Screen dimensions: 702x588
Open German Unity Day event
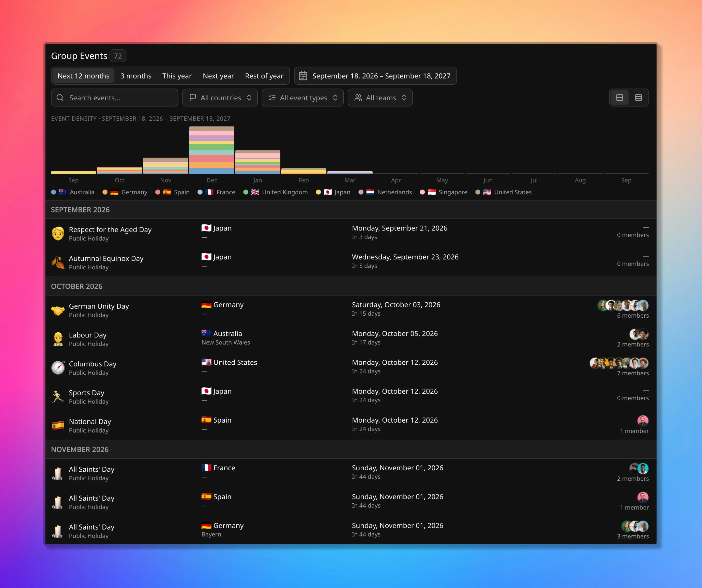[351, 310]
